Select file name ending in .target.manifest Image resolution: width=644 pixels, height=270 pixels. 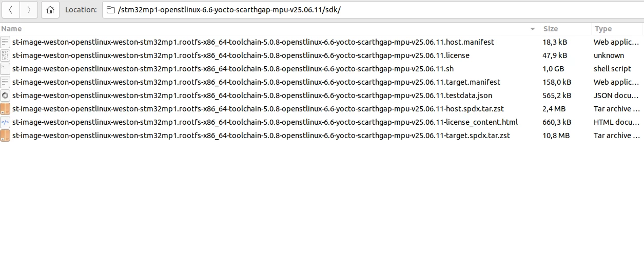point(256,82)
